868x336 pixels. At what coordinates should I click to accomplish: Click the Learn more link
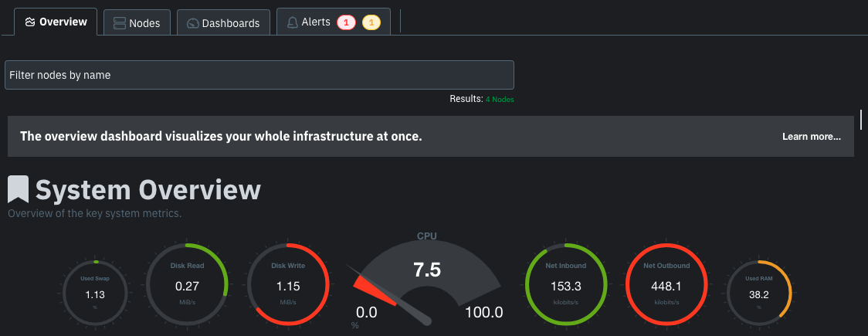pyautogui.click(x=811, y=137)
